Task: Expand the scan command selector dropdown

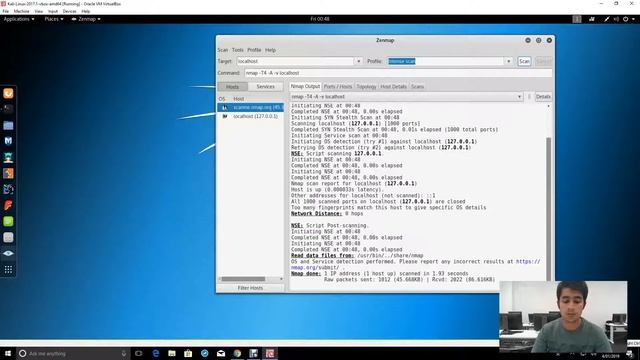Action: [519, 97]
